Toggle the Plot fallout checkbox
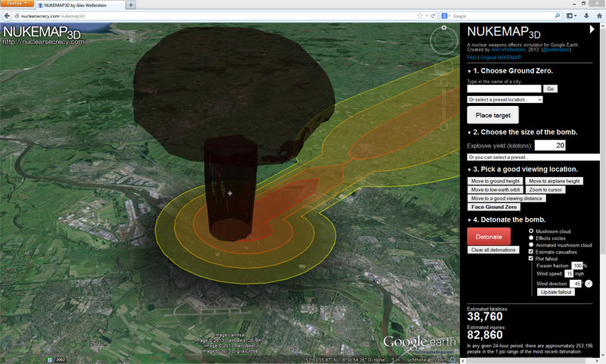This screenshot has width=606, height=364. coord(531,259)
